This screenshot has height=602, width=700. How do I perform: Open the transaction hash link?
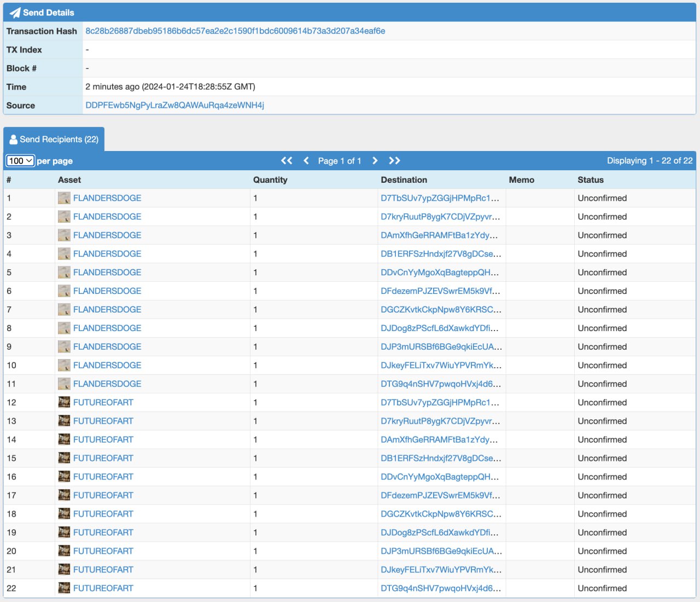tap(235, 31)
